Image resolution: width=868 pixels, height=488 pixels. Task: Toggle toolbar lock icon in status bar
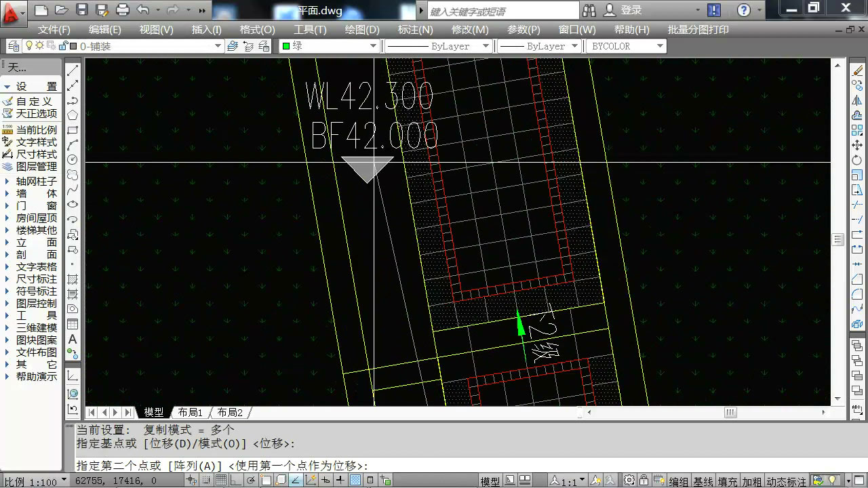643,481
